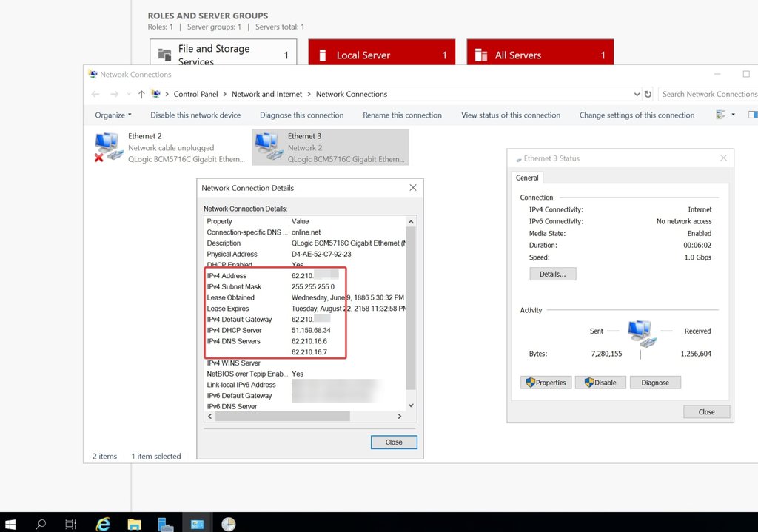Click Close in Network Connection Details
Image resolution: width=758 pixels, height=532 pixels.
394,442
